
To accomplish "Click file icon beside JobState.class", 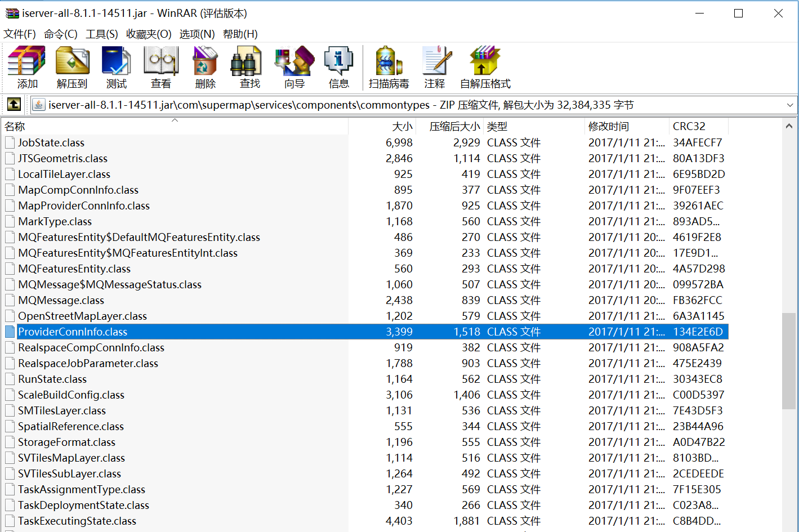I will point(10,142).
